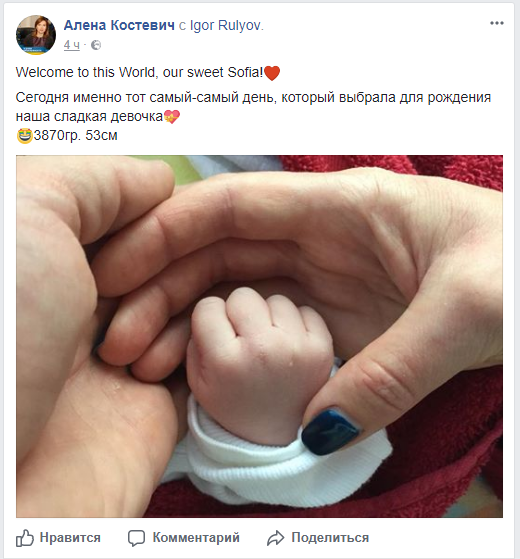Open the post via the 4 ч timestamp
This screenshot has width=520, height=559.
pyautogui.click(x=72, y=45)
